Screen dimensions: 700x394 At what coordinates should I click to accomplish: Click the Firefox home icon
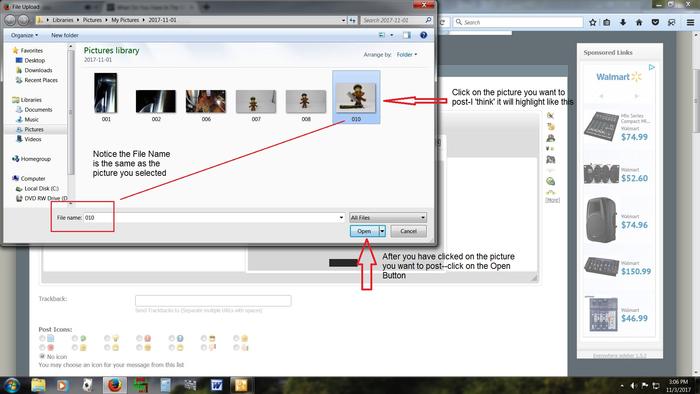click(x=639, y=22)
